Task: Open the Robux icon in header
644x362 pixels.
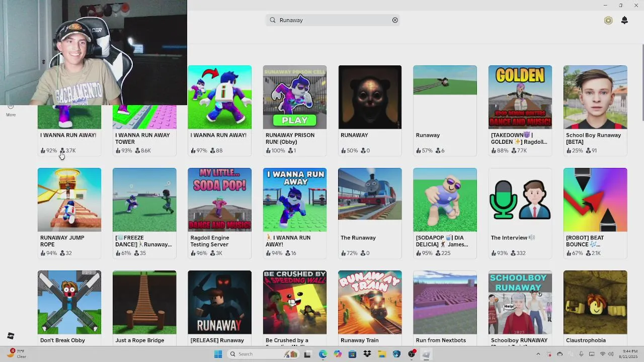Action: [608, 21]
